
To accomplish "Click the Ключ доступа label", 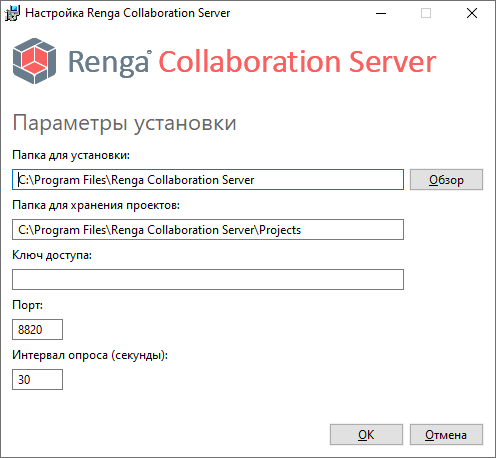I will [x=52, y=255].
